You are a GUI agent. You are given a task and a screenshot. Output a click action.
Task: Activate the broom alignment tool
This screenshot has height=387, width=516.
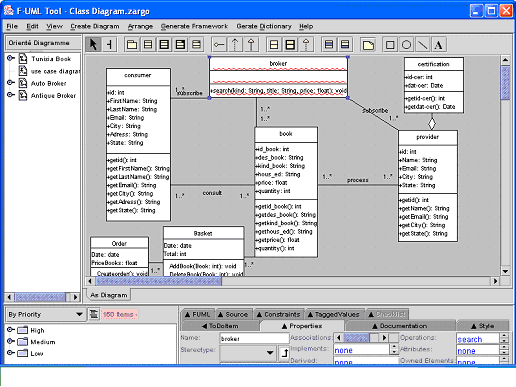(109, 44)
